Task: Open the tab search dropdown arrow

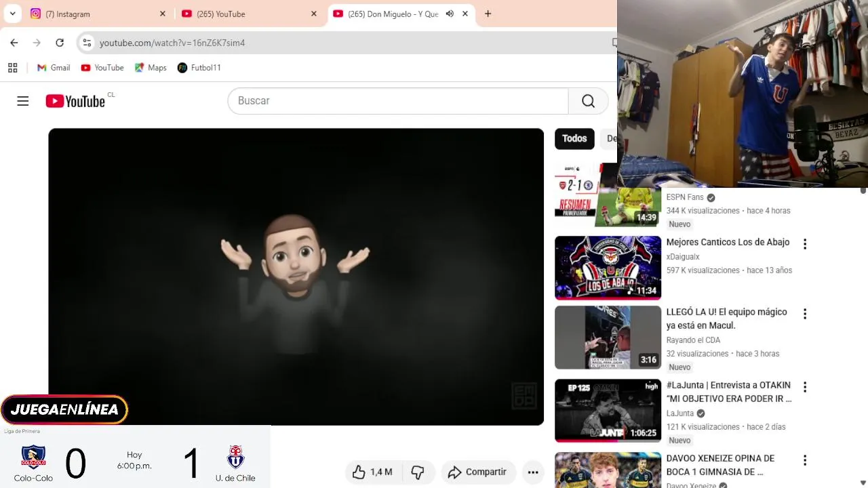Action: pyautogui.click(x=12, y=14)
